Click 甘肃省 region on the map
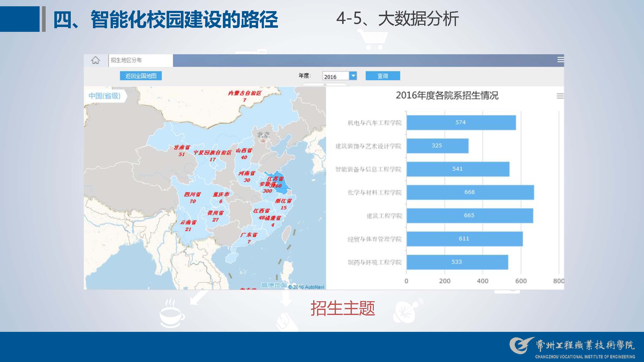 pos(182,148)
